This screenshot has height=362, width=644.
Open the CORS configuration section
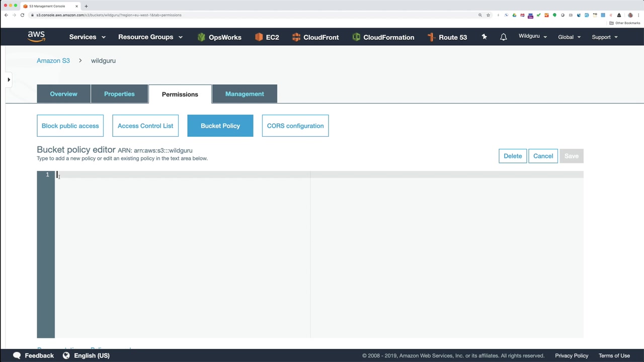click(295, 126)
